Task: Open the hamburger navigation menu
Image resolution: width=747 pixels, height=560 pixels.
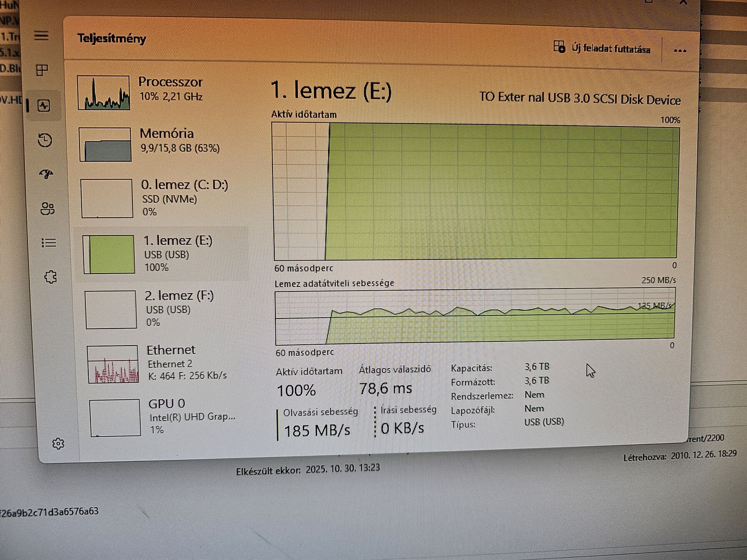Action: click(x=41, y=36)
